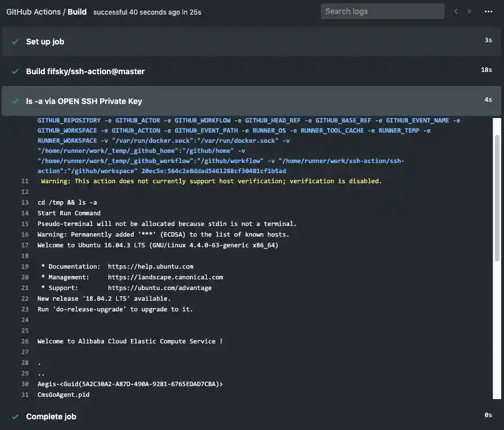Click line number 26 near Alibaba Cloud welcome

[25, 341]
